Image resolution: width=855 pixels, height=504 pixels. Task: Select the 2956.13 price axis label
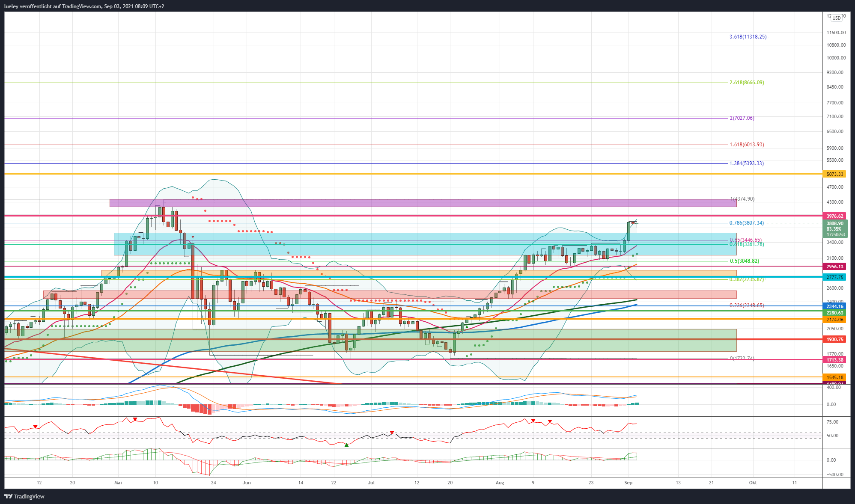[x=834, y=267]
